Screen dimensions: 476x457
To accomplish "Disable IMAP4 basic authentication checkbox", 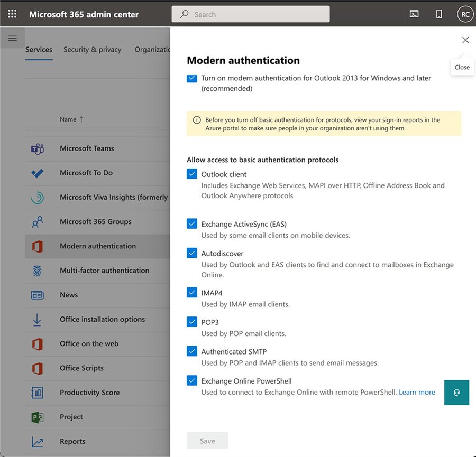I will (x=192, y=292).
